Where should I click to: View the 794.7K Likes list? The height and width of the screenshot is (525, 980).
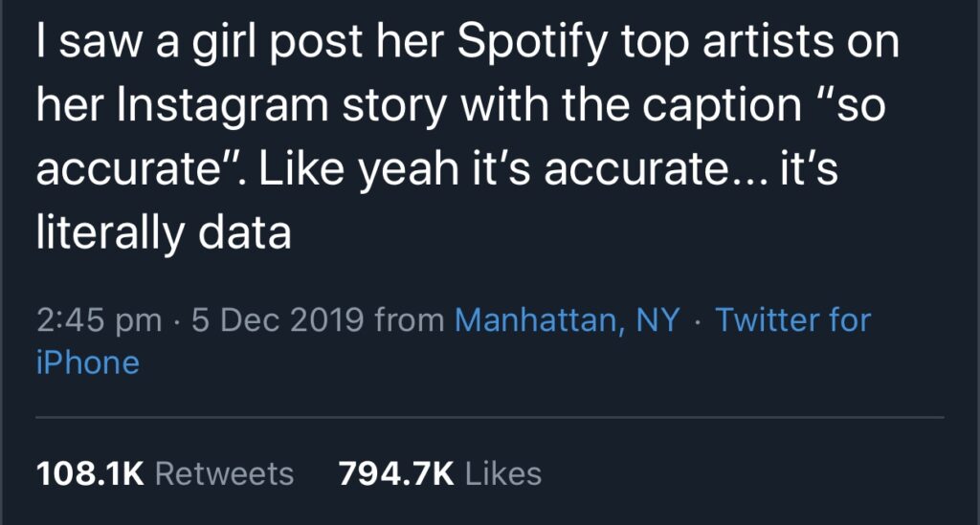click(x=440, y=473)
